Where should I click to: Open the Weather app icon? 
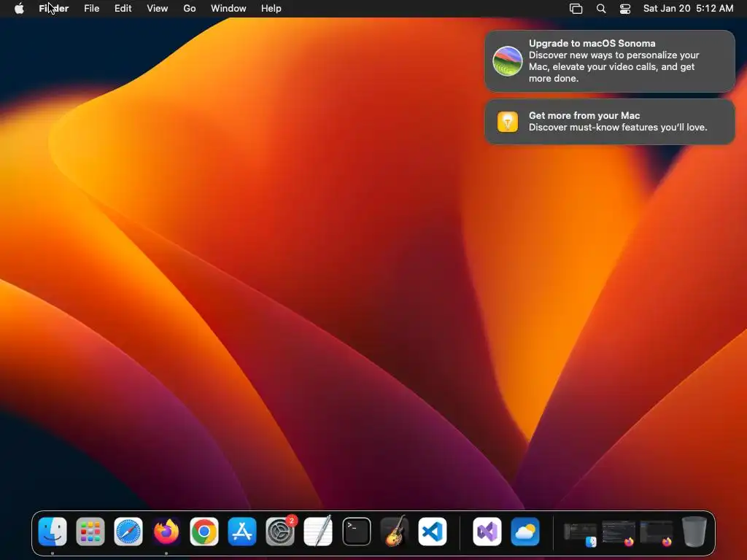click(x=525, y=532)
